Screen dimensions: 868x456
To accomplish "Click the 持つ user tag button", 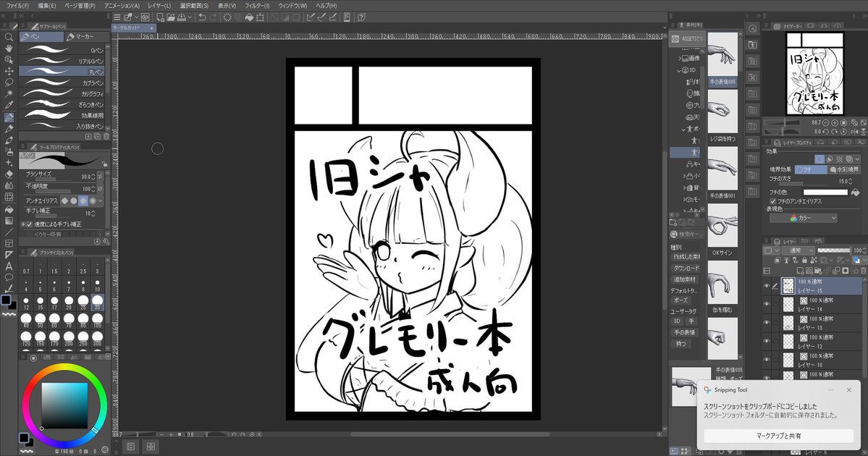I will (681, 344).
